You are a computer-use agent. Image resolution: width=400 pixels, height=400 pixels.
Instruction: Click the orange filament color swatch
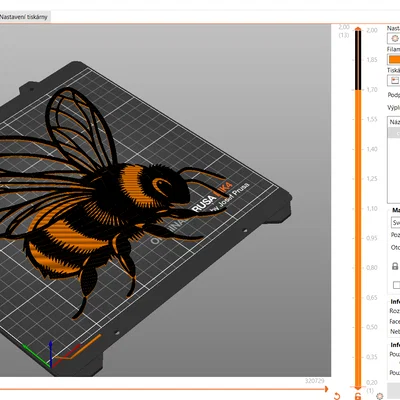(x=394, y=60)
